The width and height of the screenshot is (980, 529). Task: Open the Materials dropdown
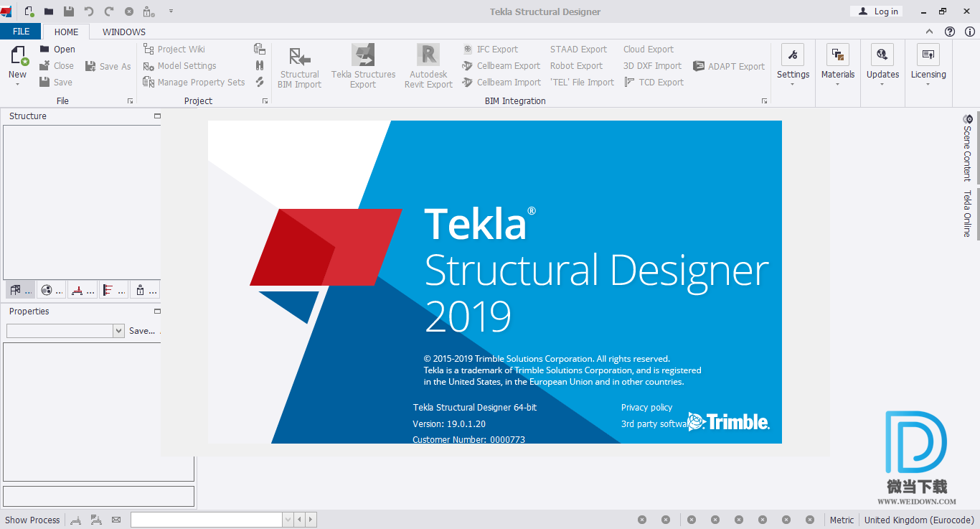(x=838, y=66)
